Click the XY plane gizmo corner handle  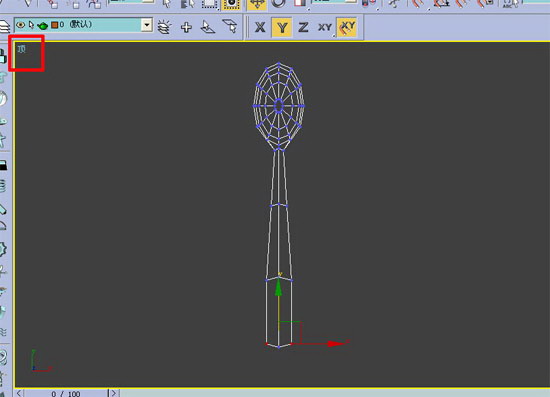(300, 322)
